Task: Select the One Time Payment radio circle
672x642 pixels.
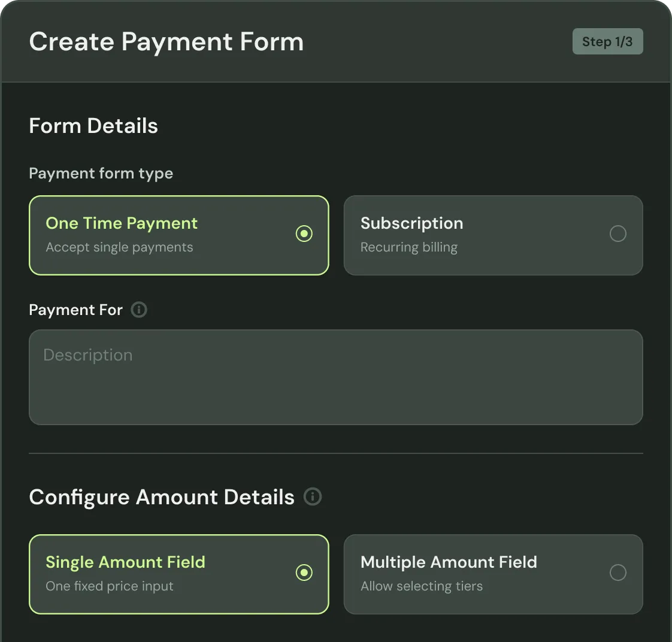Action: (304, 234)
